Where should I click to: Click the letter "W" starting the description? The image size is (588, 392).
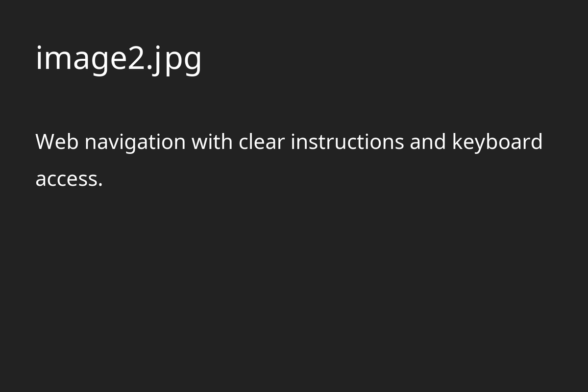click(x=46, y=142)
